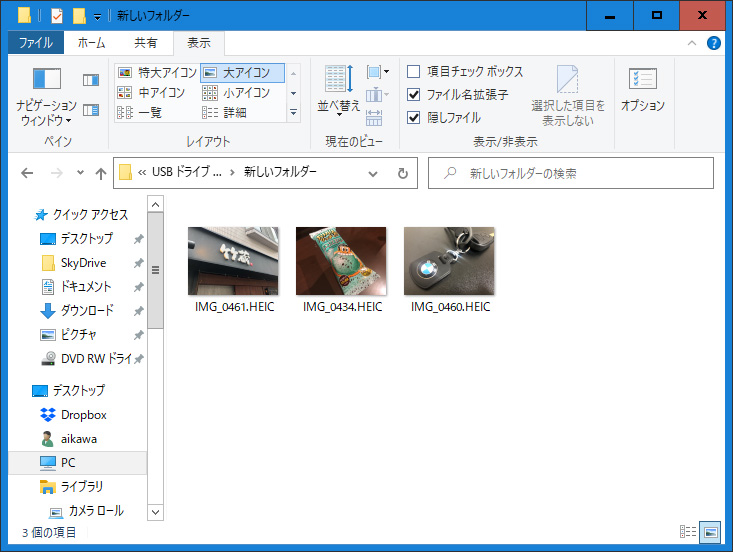Click the Add columns icon
The height and width of the screenshot is (552, 733).
(378, 95)
